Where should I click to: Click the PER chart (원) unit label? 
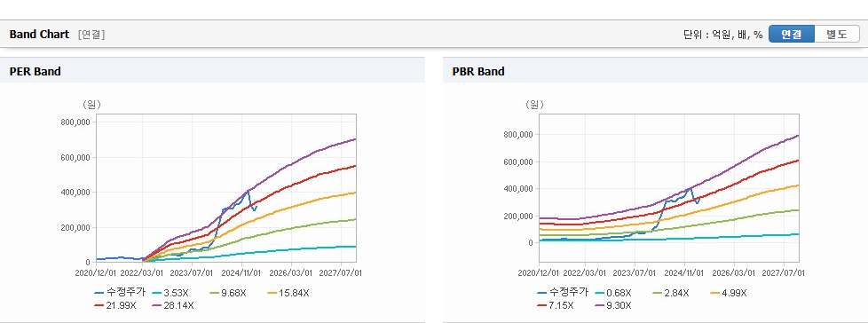tap(92, 104)
